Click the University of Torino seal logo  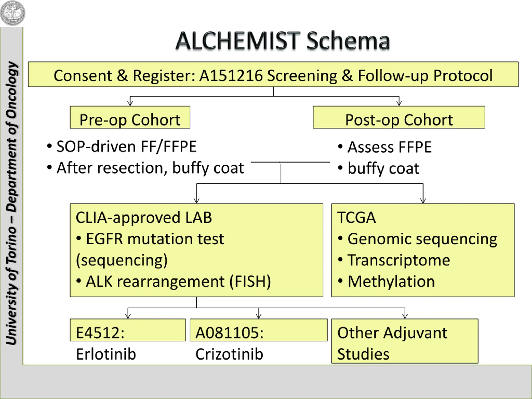(x=12, y=13)
